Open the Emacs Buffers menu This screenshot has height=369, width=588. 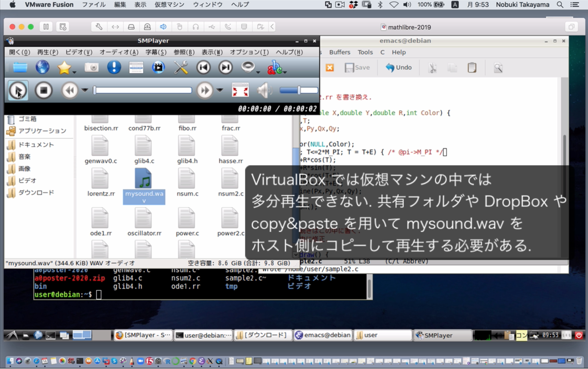[x=340, y=52]
